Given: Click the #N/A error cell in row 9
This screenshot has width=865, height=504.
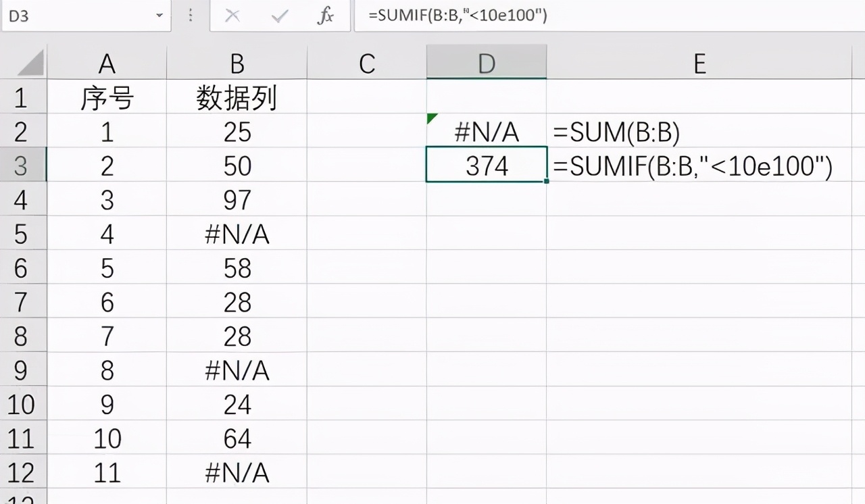Looking at the screenshot, I should (x=237, y=370).
